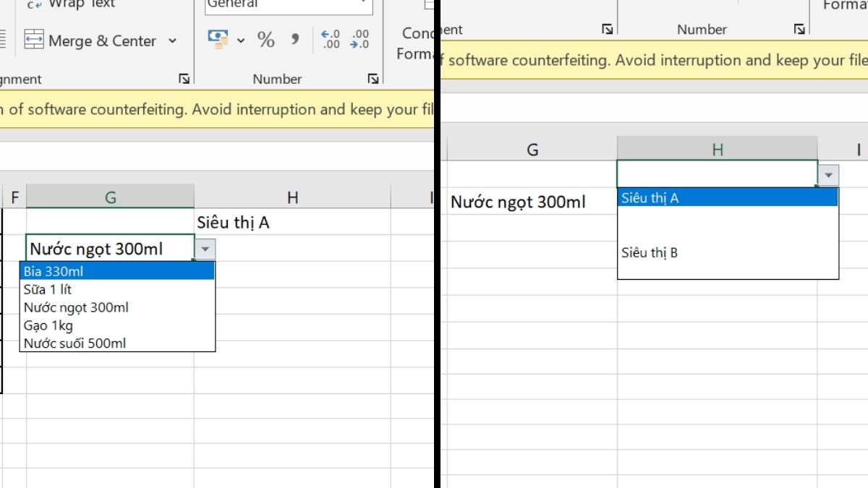The width and height of the screenshot is (868, 488).
Task: Click Nước ngọt 300ml cell in right window
Action: coord(532,202)
